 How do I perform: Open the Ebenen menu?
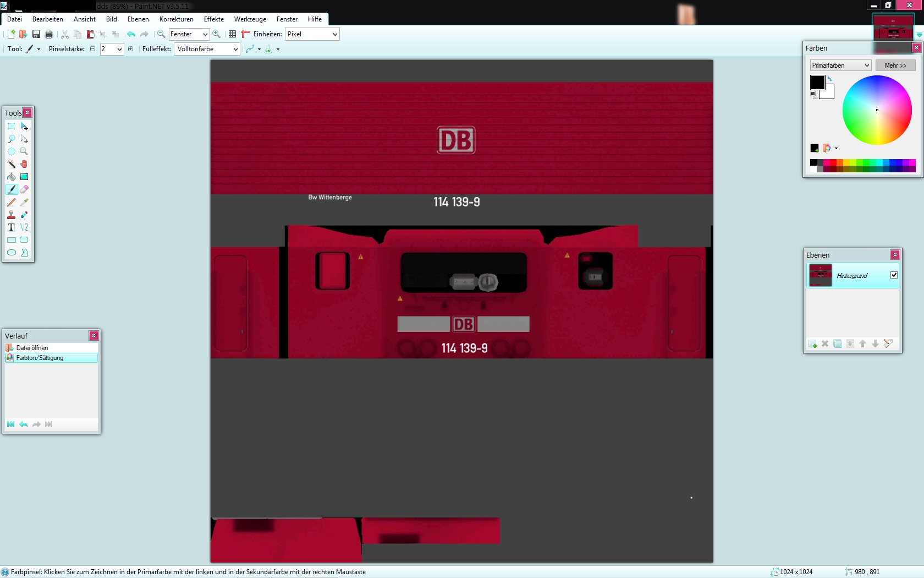click(x=138, y=19)
